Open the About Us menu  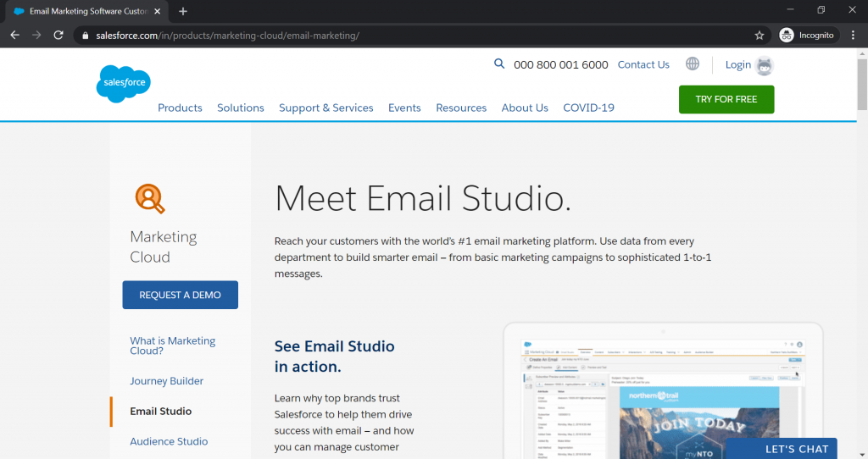525,108
